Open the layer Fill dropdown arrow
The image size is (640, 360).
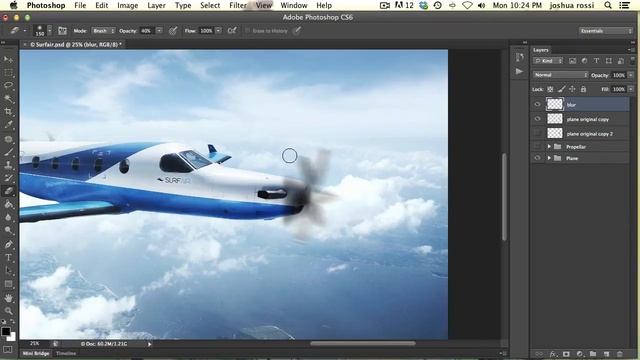[631, 89]
